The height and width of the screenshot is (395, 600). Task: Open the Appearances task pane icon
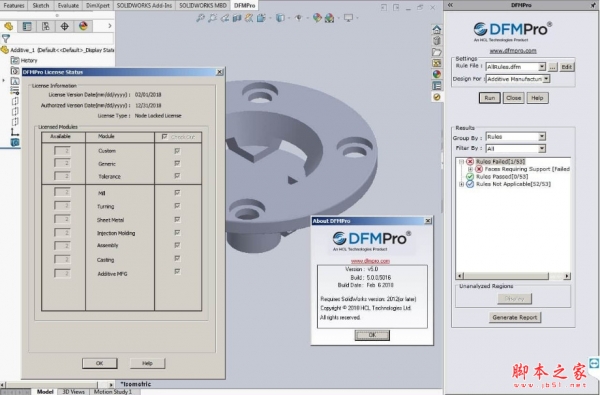pyautogui.click(x=437, y=74)
